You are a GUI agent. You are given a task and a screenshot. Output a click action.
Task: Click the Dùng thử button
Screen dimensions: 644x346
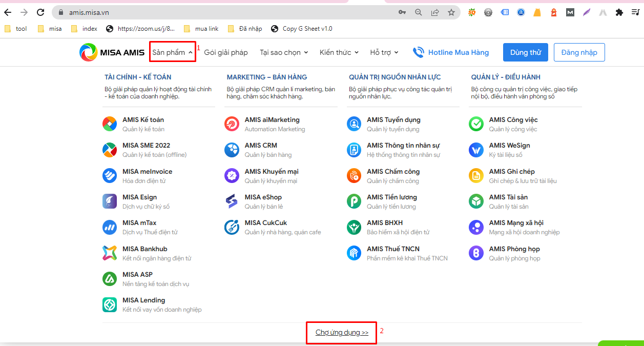[526, 52]
